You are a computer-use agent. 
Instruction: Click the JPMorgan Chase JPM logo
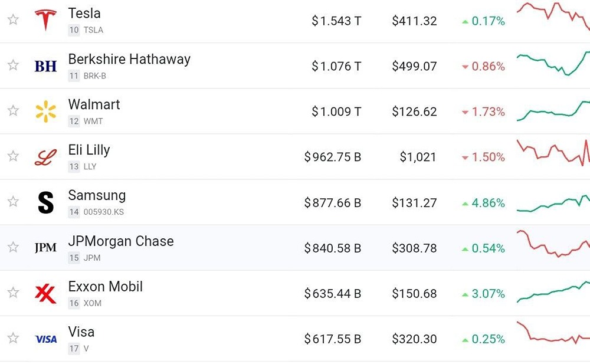[x=45, y=248]
